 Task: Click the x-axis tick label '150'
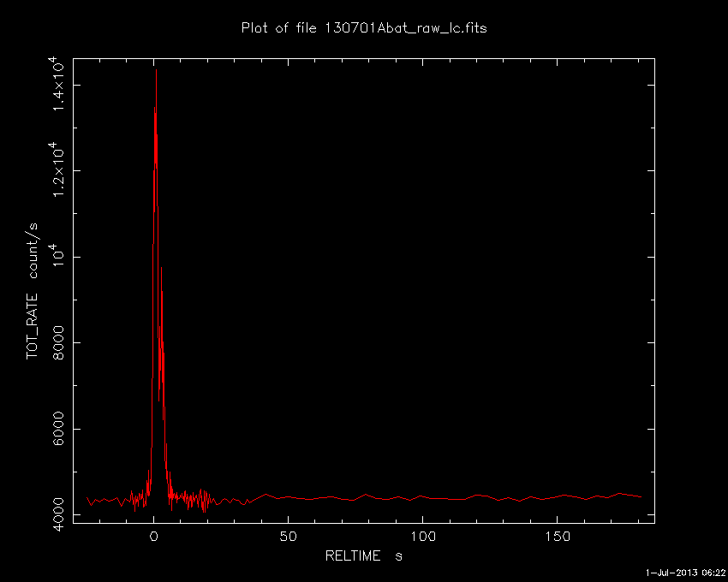[x=558, y=537]
